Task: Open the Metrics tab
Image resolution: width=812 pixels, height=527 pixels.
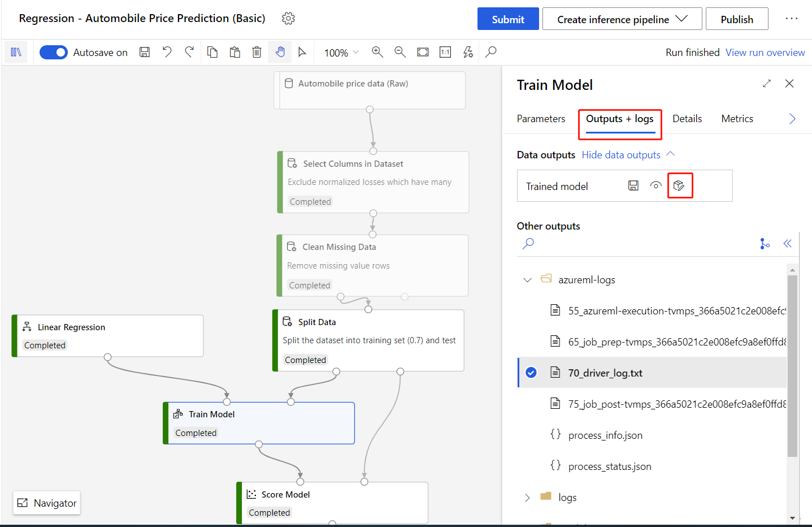Action: click(737, 119)
